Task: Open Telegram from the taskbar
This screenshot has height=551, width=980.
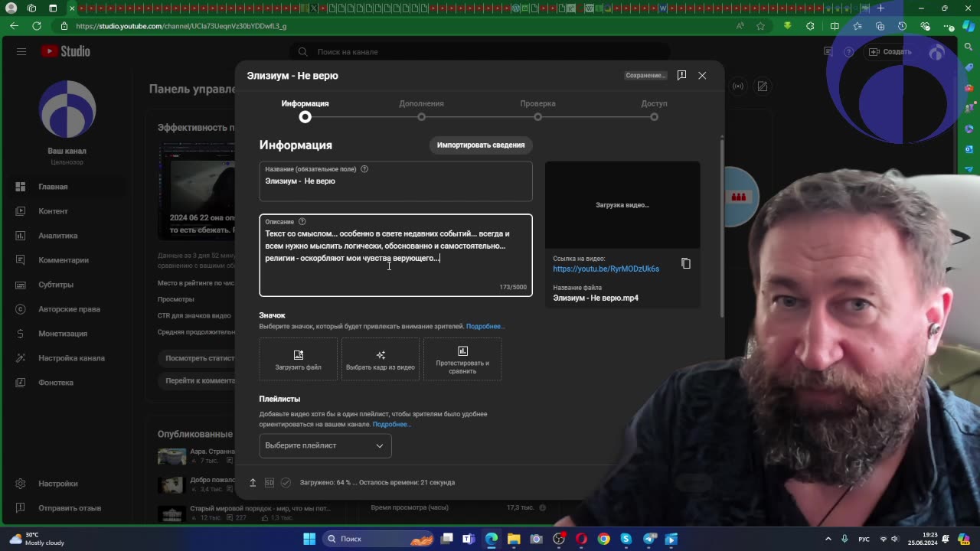Action: (x=649, y=539)
